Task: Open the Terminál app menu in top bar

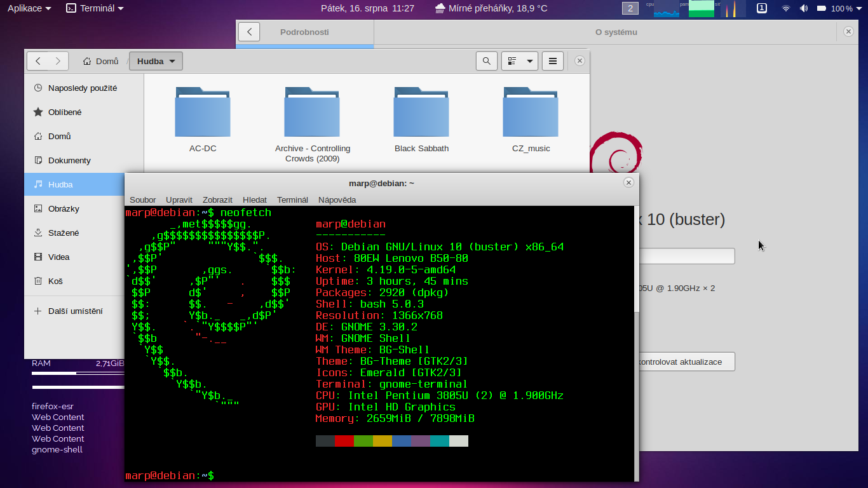Action: click(95, 8)
